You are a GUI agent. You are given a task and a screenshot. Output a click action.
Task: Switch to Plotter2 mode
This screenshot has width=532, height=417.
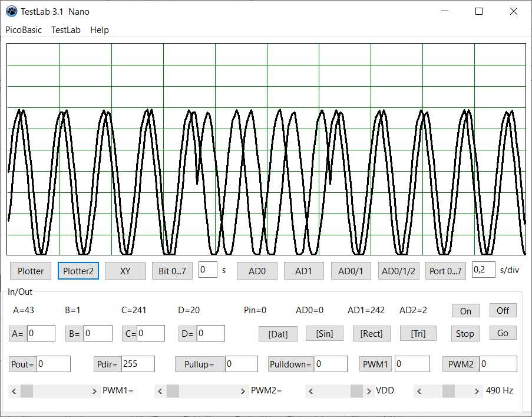pyautogui.click(x=78, y=271)
